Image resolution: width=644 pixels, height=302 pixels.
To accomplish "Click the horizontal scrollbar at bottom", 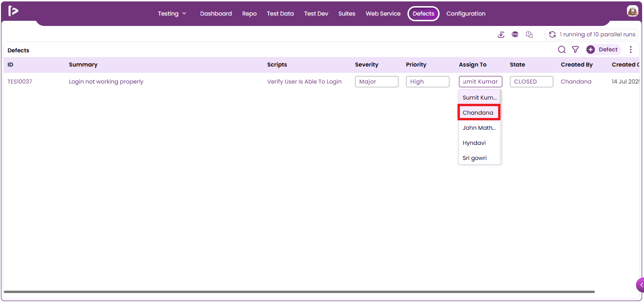I will (299, 292).
